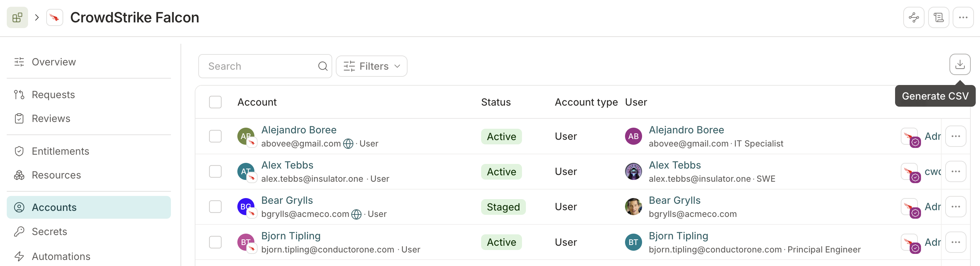Open the connector flow icon in the header
The image size is (980, 266).
tap(914, 17)
